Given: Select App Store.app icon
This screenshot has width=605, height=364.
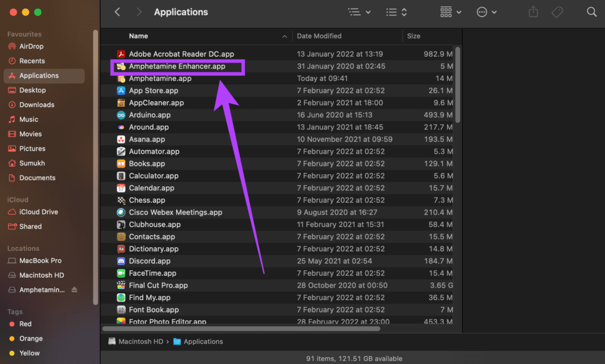Looking at the screenshot, I should (121, 91).
